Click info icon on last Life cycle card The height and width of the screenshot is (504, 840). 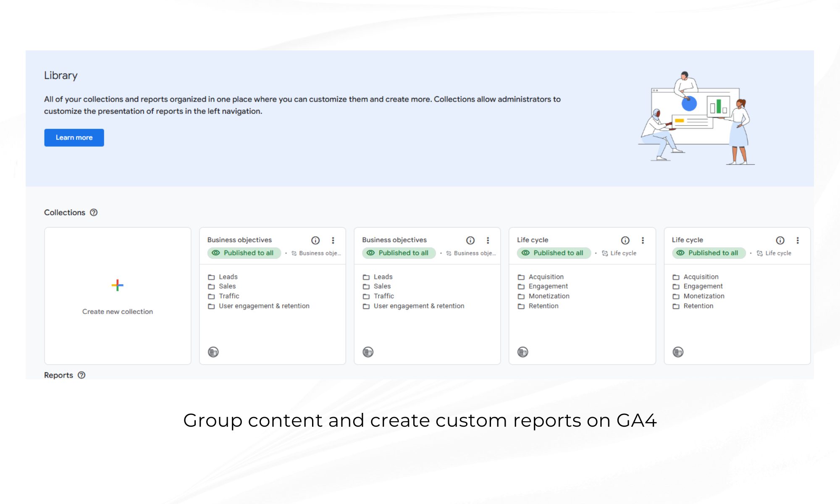(x=780, y=240)
